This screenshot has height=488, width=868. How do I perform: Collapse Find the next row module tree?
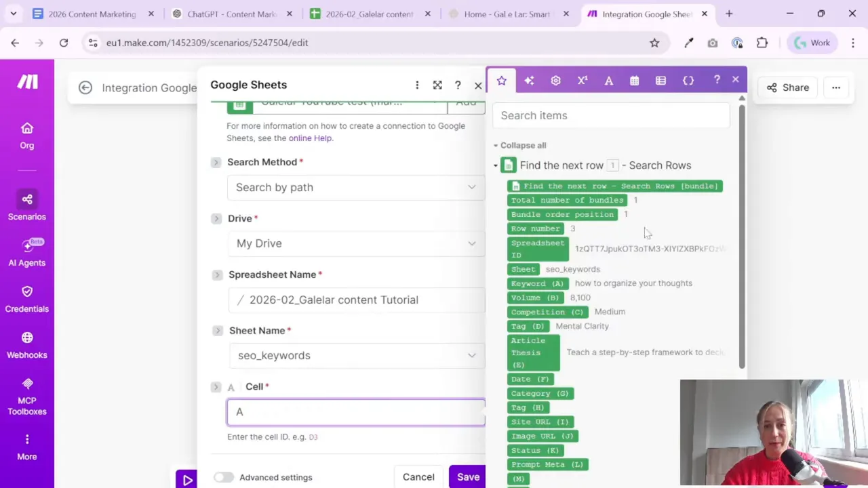pyautogui.click(x=496, y=165)
